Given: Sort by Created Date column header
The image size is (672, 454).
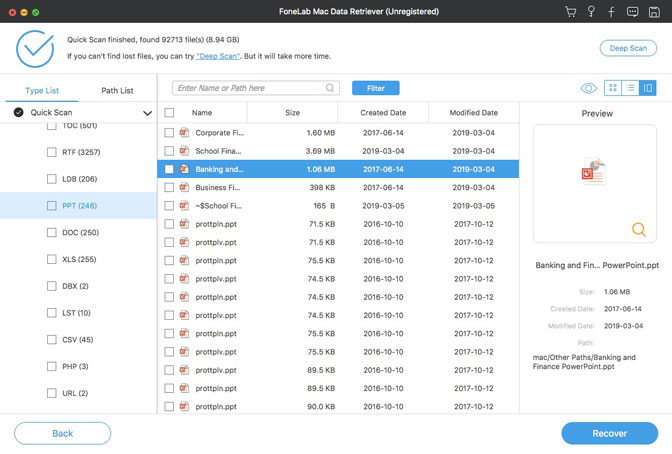Looking at the screenshot, I should [383, 113].
